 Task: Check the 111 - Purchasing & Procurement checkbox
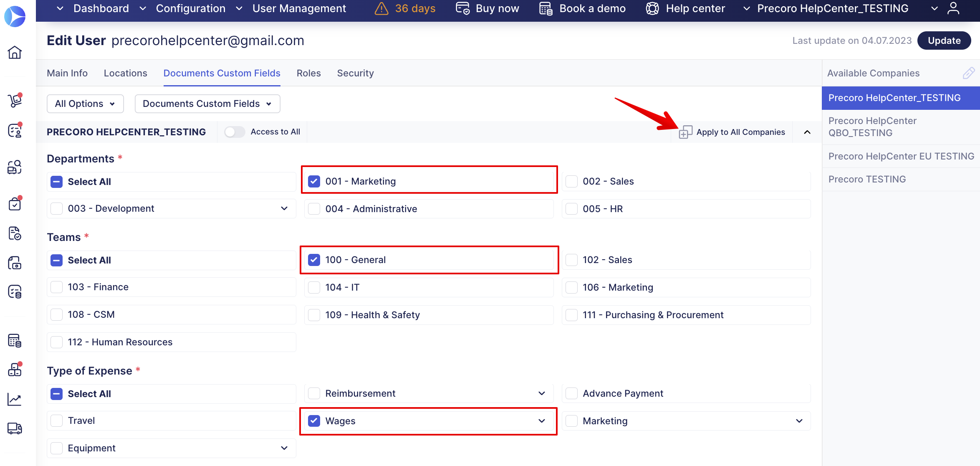tap(571, 315)
